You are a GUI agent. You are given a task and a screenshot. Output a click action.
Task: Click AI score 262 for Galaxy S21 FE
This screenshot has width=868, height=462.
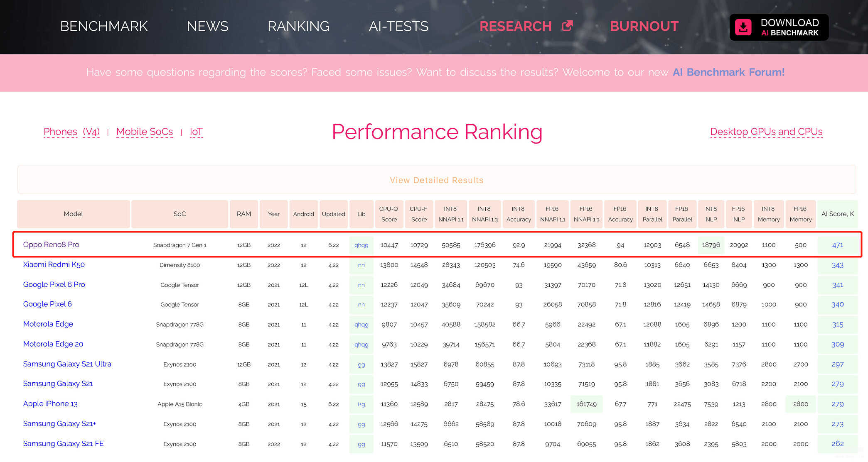pos(838,444)
